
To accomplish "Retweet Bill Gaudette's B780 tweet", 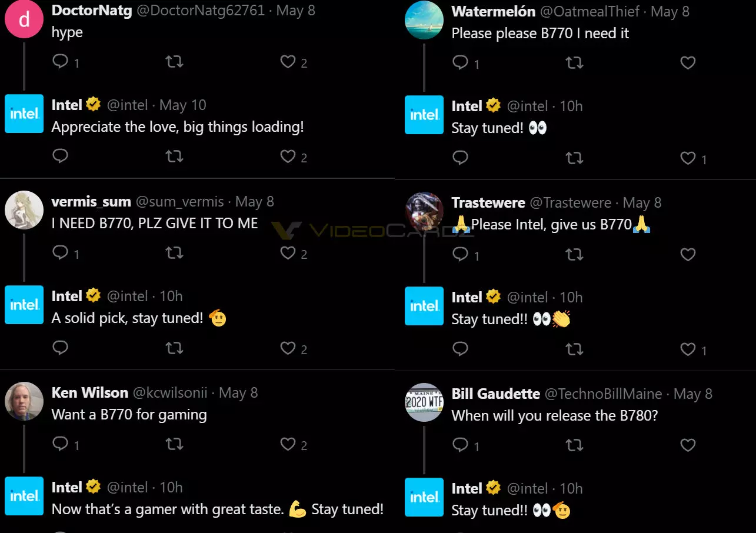I will pyautogui.click(x=574, y=445).
